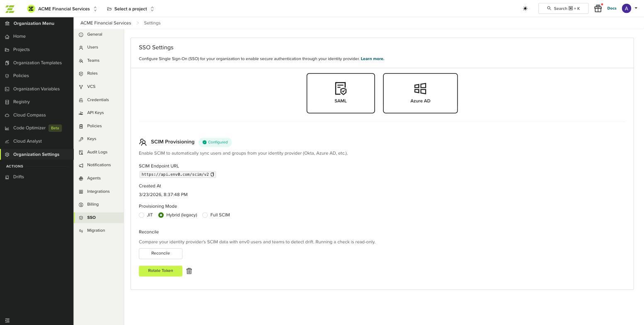644x325 pixels.
Task: Click the Cloud Analyst icon in sidebar
Action: click(7, 141)
